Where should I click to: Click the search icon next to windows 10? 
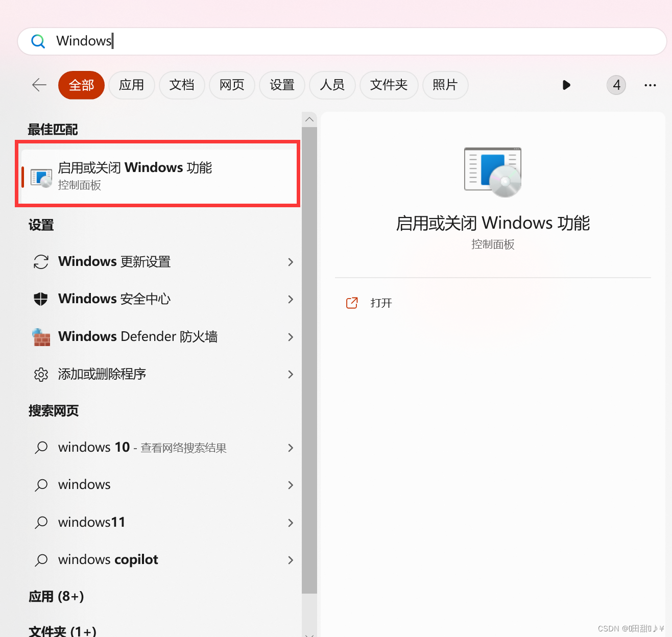click(x=41, y=448)
